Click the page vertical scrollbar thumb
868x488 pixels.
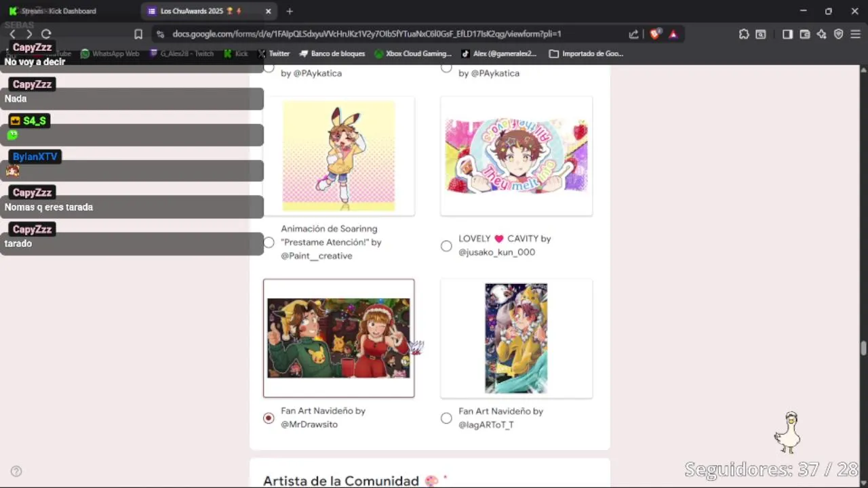[x=863, y=348]
